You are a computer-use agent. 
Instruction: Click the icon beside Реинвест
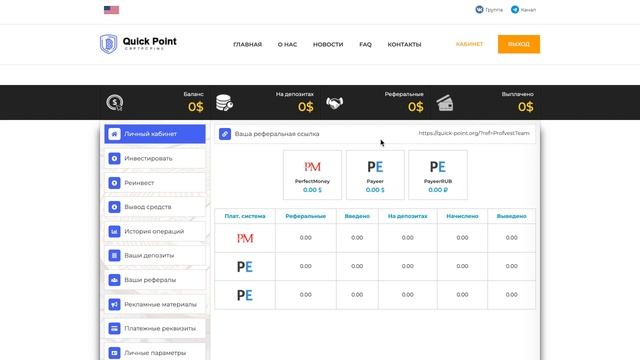click(114, 183)
